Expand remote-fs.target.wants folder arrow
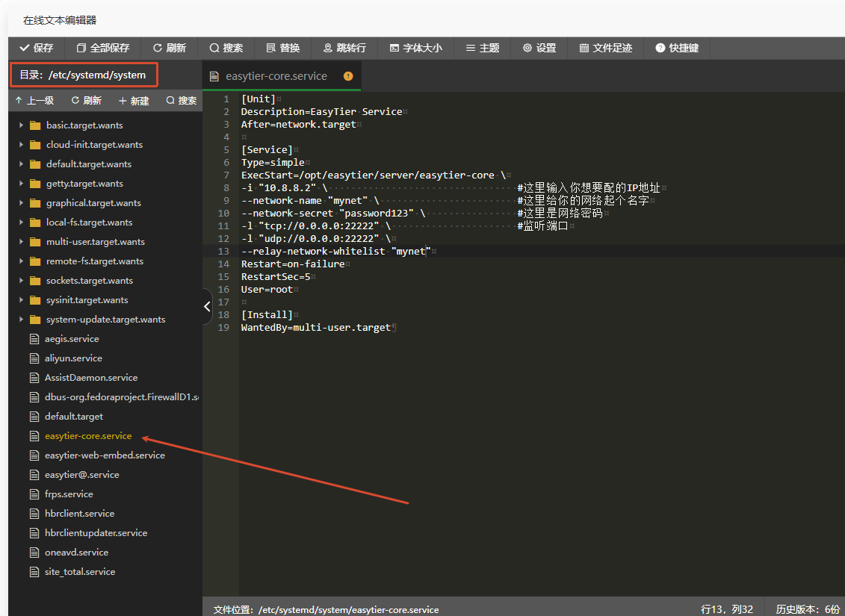The image size is (845, 616). pos(21,261)
